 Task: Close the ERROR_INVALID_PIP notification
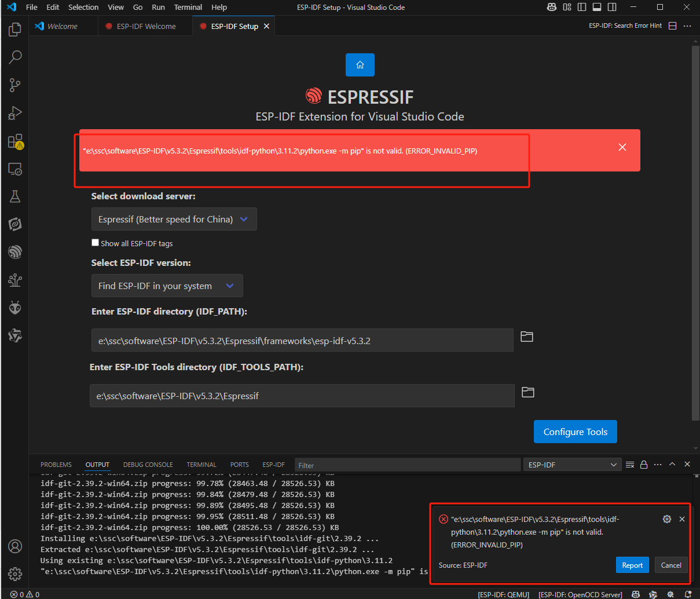(x=682, y=519)
